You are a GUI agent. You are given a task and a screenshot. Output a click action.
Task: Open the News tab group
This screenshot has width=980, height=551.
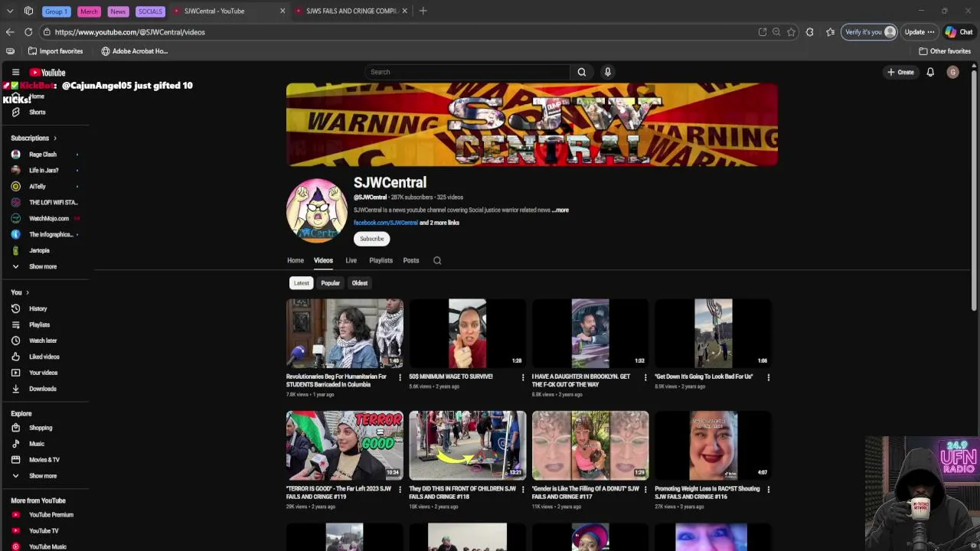(118, 11)
